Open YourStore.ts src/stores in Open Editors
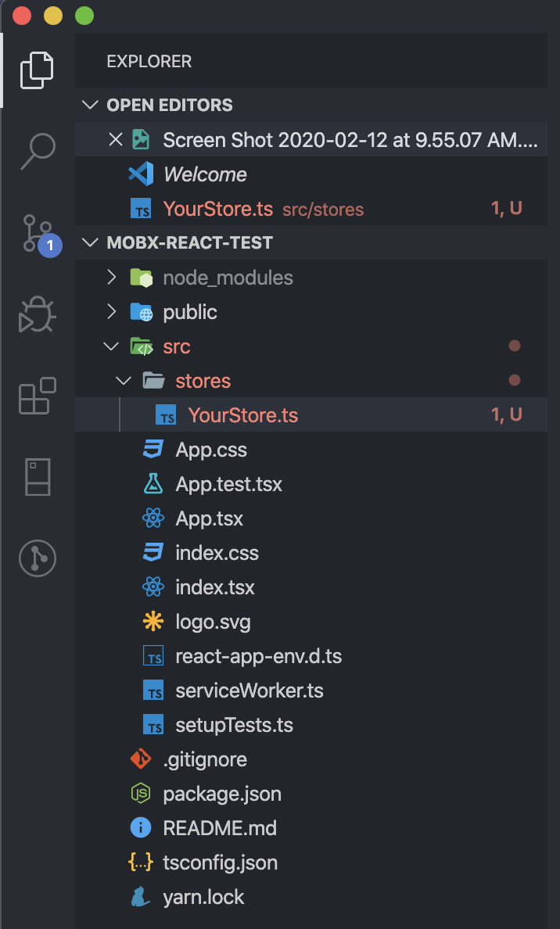 click(x=311, y=209)
